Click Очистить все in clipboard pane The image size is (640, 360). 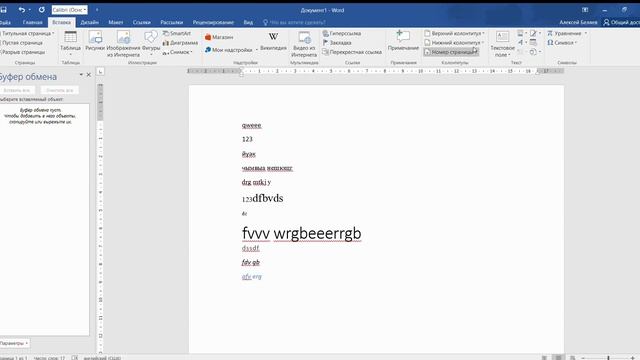point(60,90)
